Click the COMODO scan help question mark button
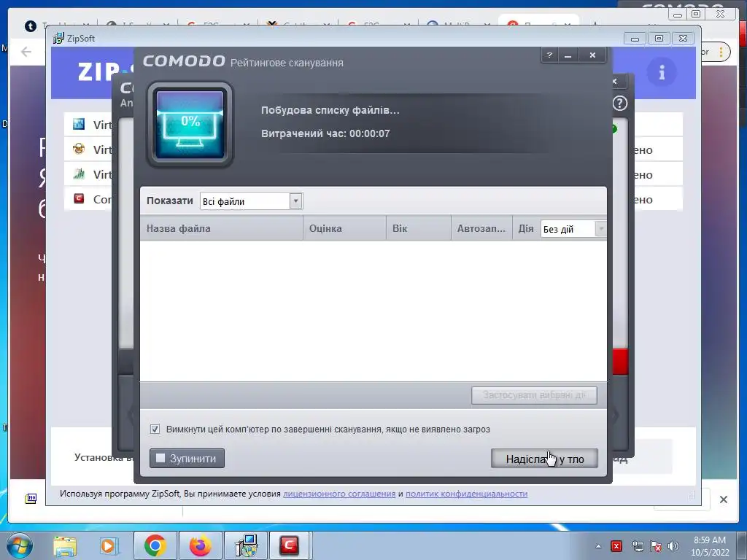Viewport: 747px width, 560px height. coord(550,55)
